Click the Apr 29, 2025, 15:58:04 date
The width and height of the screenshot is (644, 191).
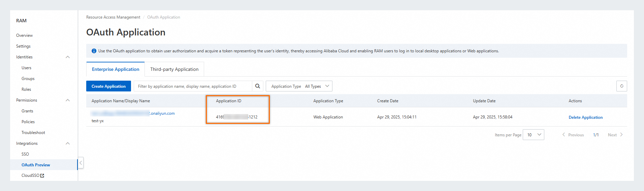tap(492, 117)
